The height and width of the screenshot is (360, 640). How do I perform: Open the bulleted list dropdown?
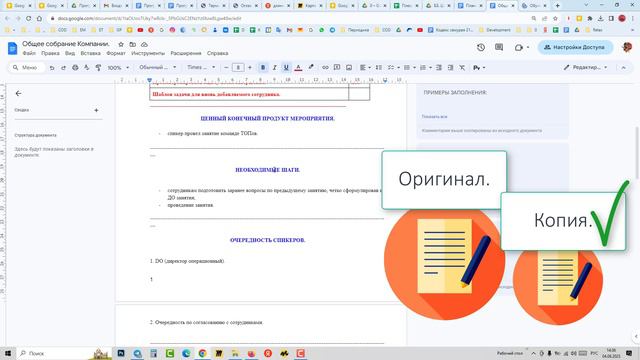click(409, 68)
